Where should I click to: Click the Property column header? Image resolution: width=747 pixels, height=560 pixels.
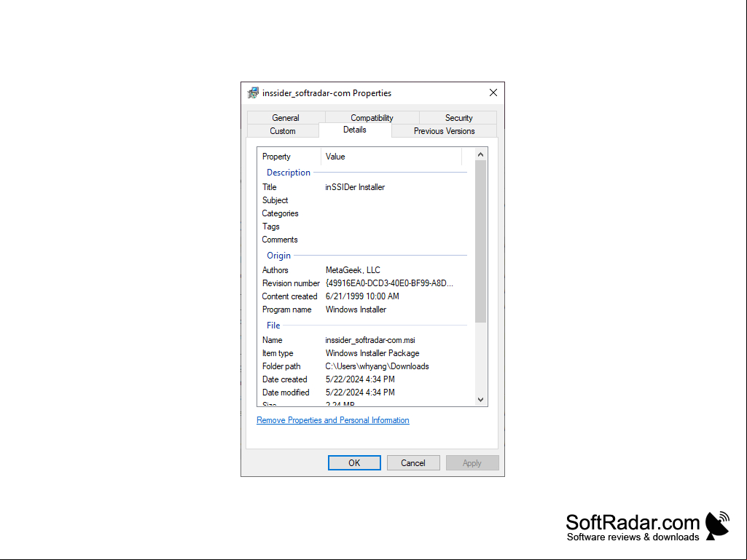click(289, 157)
